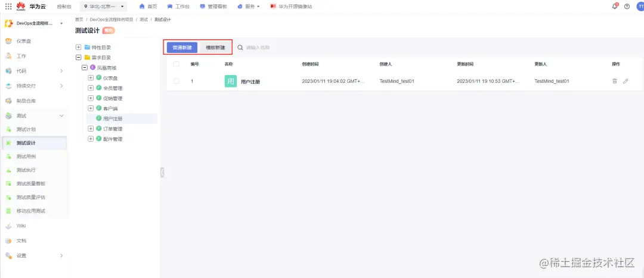Click the 2023/01/11 19:04:02 creation time
The image size is (644, 278).
pyautogui.click(x=333, y=81)
